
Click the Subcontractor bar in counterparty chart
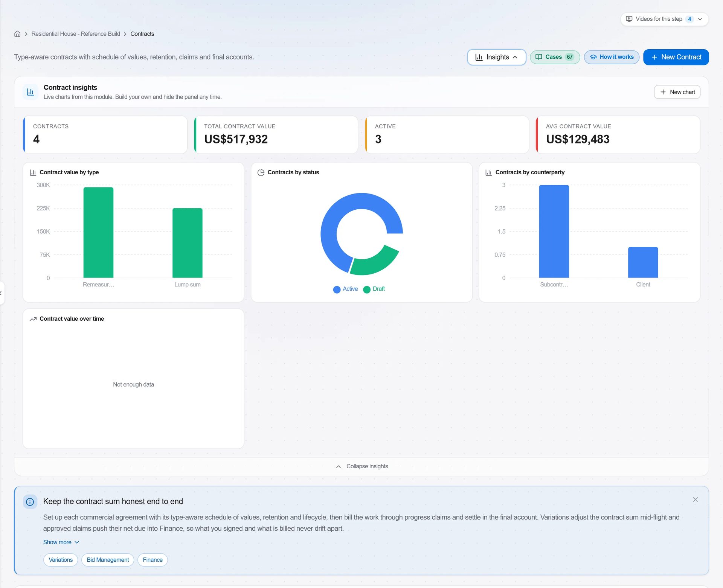click(554, 232)
